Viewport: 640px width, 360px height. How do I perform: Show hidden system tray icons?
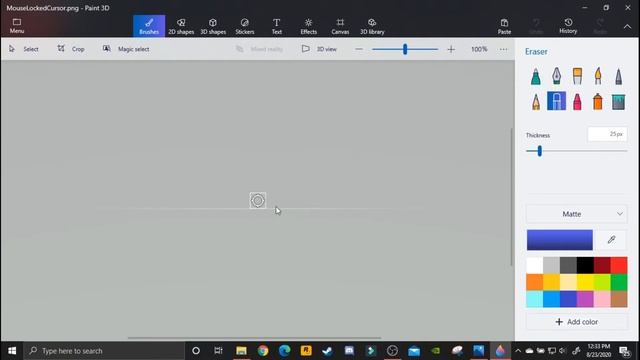click(x=518, y=351)
